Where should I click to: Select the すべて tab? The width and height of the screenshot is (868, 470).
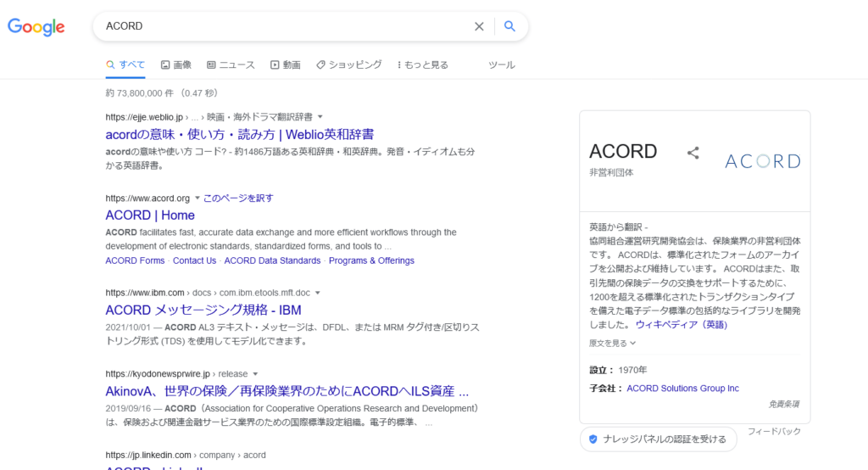125,64
